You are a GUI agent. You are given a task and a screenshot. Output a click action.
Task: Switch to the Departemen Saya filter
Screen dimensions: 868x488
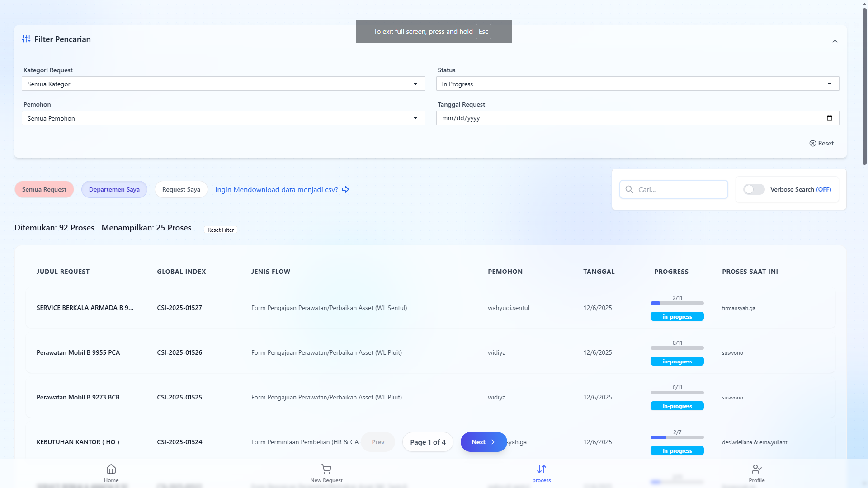tap(114, 189)
